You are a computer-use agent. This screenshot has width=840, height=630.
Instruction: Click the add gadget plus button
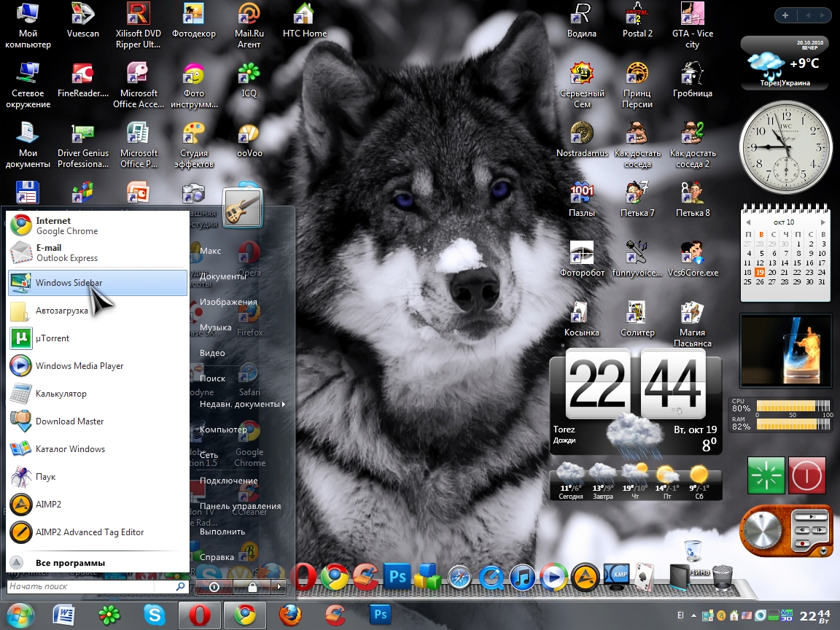pos(785,15)
